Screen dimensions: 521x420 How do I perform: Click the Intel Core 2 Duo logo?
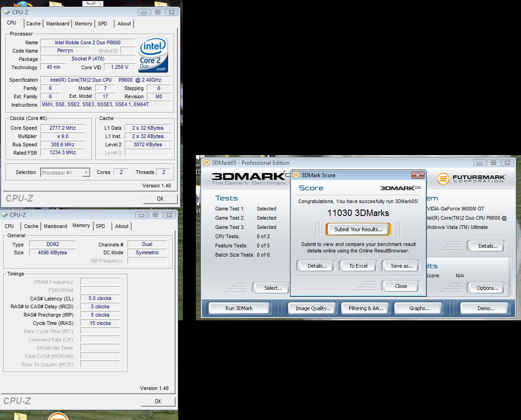click(153, 54)
